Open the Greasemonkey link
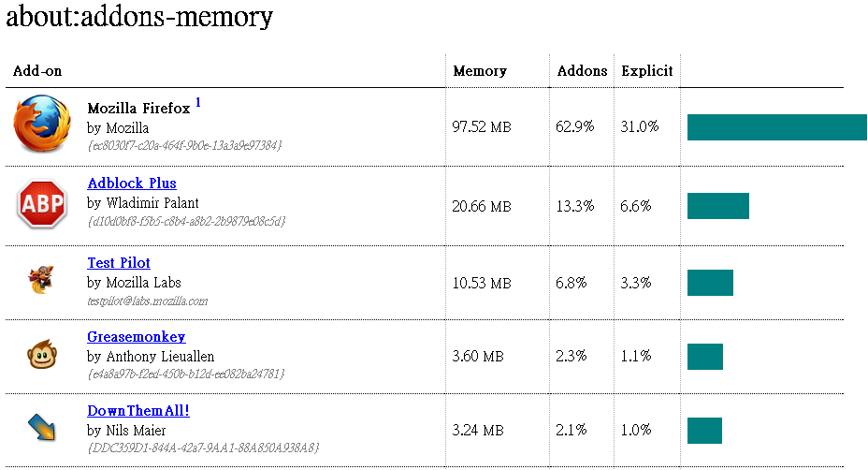Screen dimensions: 868x470 [x=137, y=337]
